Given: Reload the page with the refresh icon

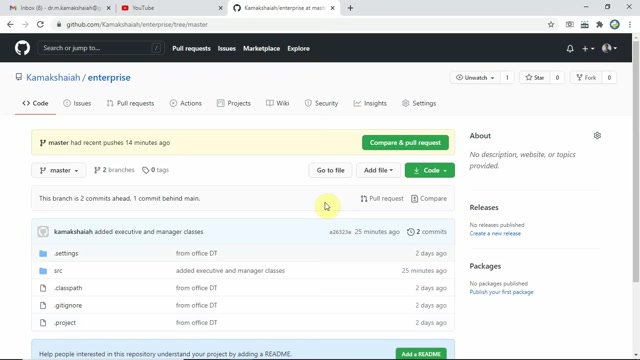Looking at the screenshot, I should click(40, 24).
